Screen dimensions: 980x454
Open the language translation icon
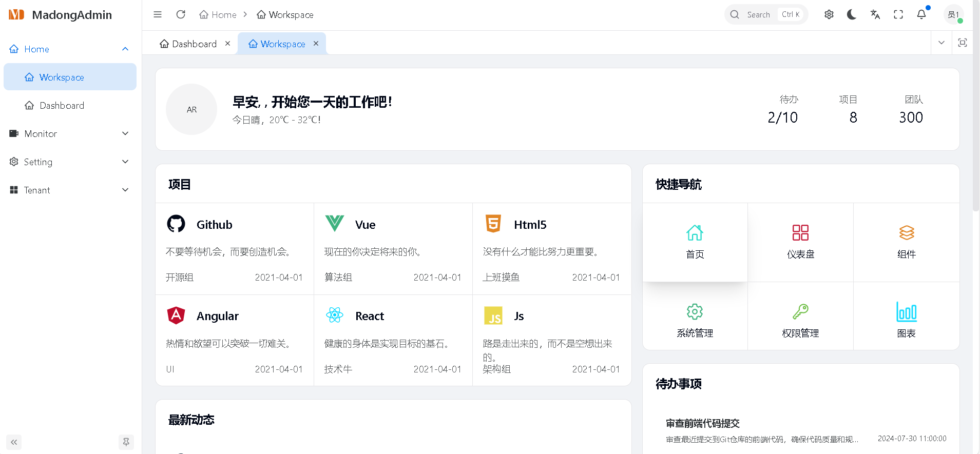pyautogui.click(x=875, y=14)
